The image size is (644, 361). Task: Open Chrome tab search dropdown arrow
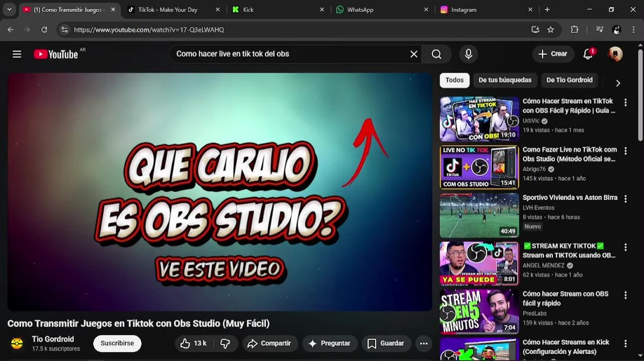pos(9,10)
